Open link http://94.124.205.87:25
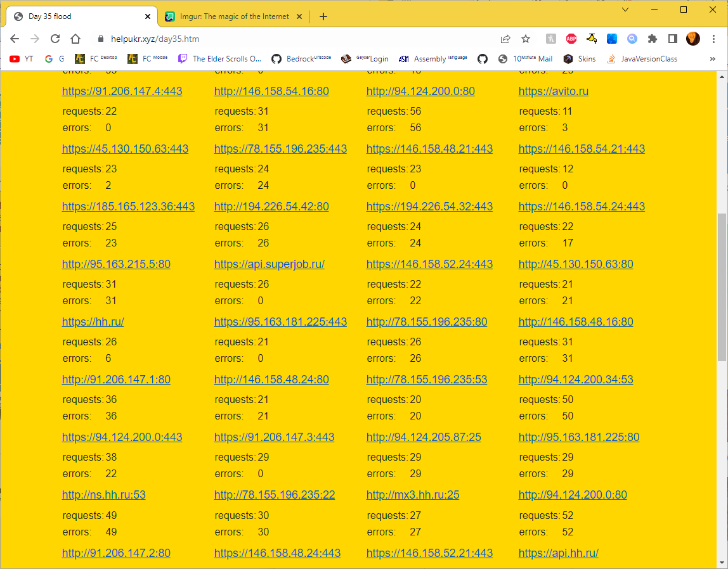 tap(424, 437)
